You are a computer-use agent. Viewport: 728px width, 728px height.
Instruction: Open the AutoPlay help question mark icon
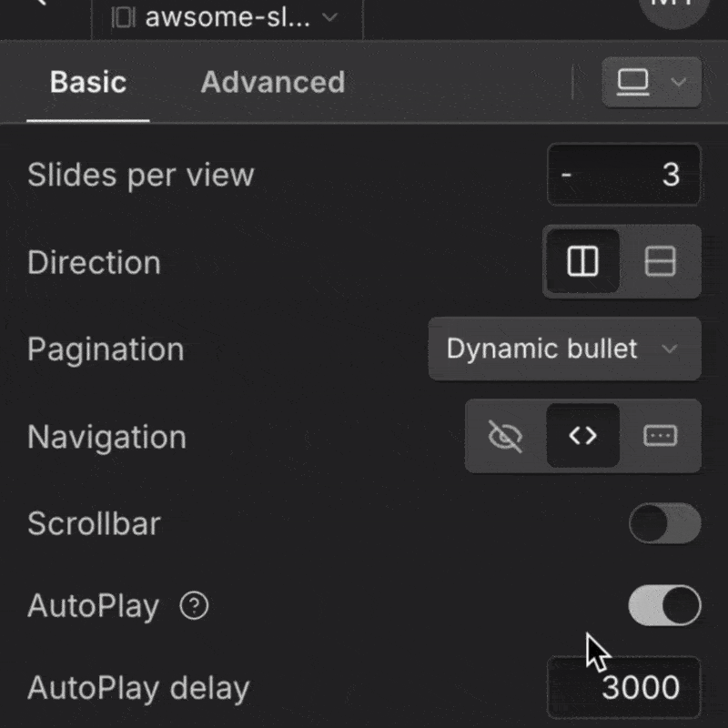(x=193, y=605)
